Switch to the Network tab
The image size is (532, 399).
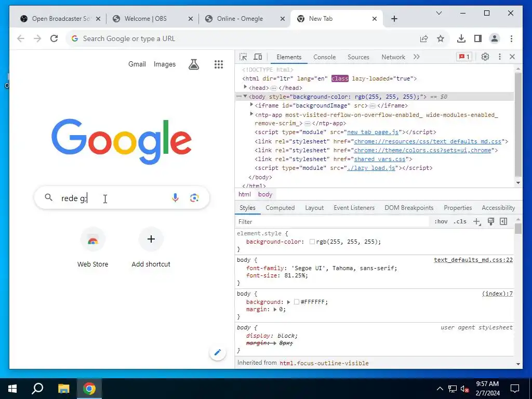[393, 57]
